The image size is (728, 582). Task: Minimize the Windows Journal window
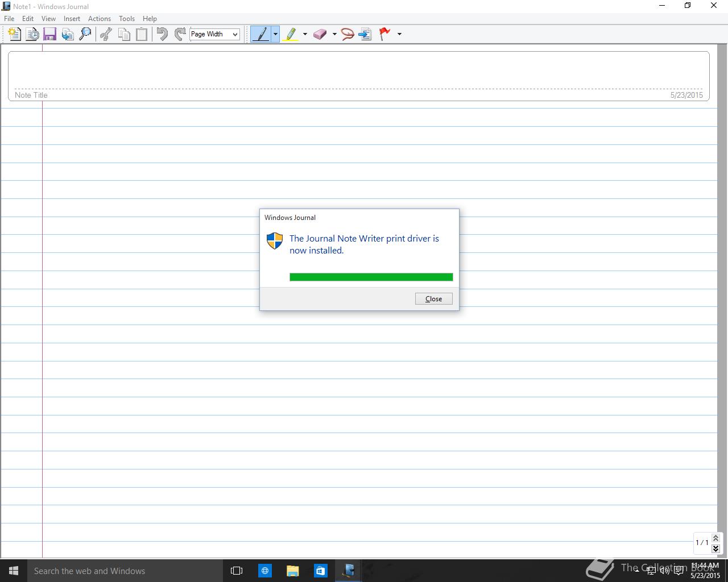pyautogui.click(x=662, y=6)
